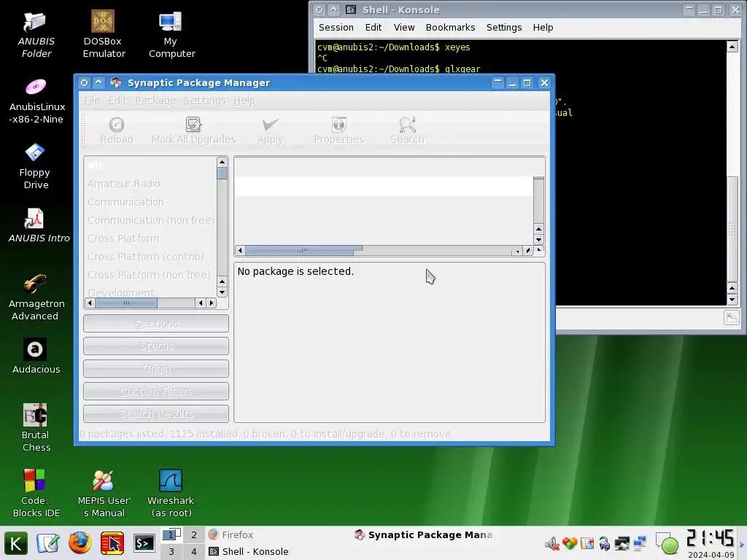This screenshot has height=560, width=747.
Task: Select the AnubisLinux-x86-2-Nine disc icon
Action: (x=36, y=87)
